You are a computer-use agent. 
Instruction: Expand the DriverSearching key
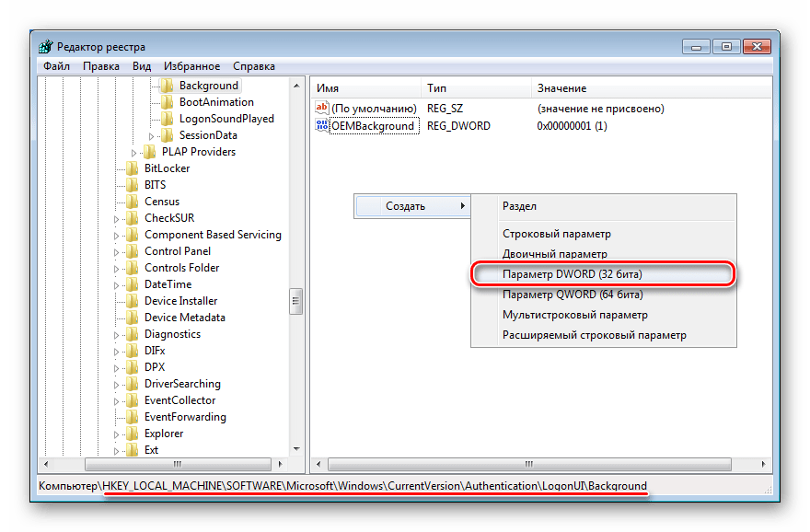coord(117,385)
